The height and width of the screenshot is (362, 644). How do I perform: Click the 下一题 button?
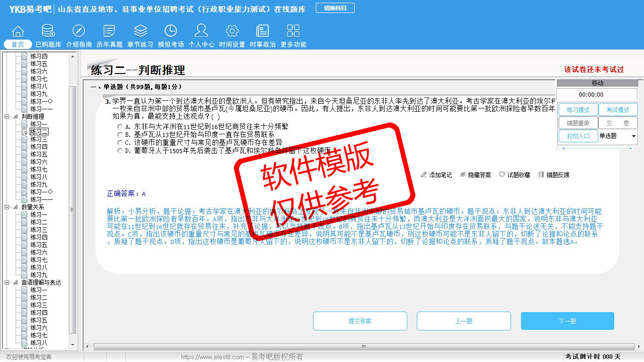(567, 321)
